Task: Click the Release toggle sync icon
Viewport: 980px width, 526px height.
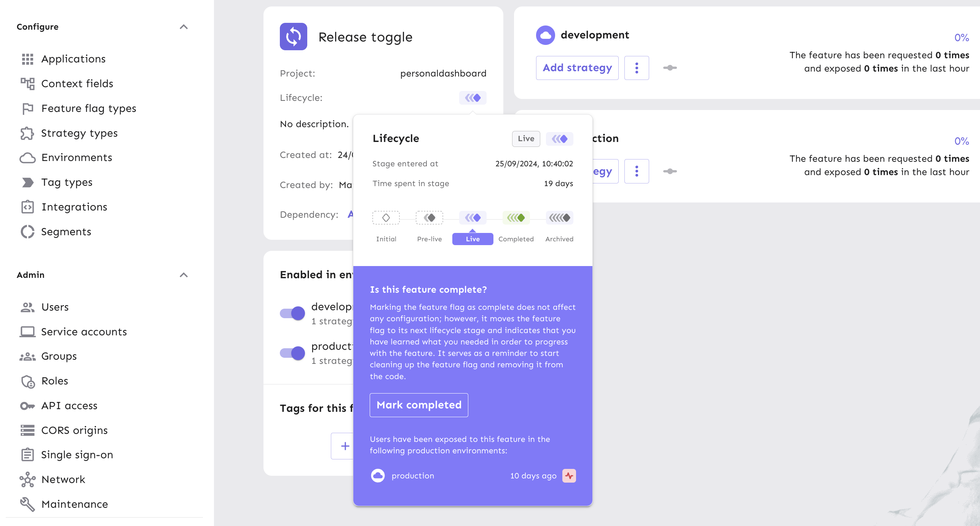Action: pos(293,36)
